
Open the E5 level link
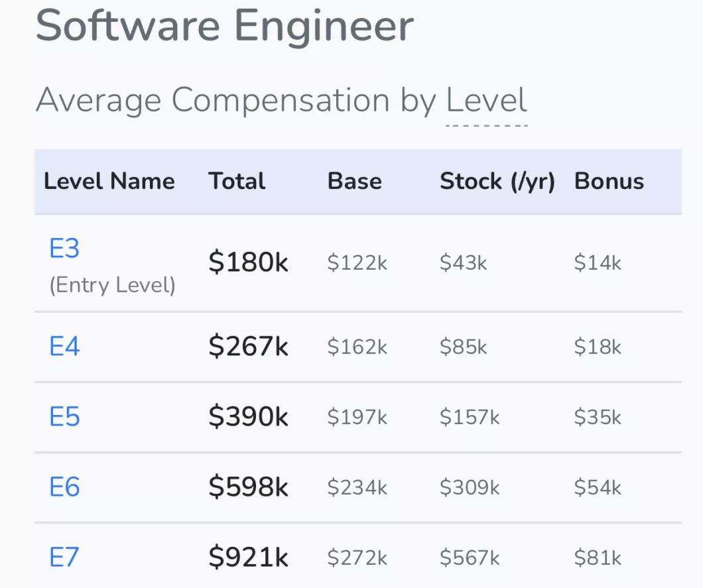coord(64,417)
